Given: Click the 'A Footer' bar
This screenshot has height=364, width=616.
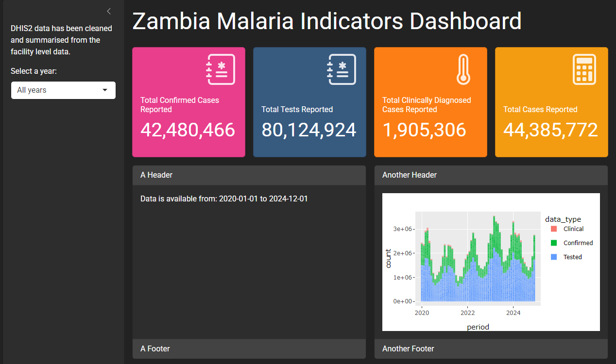Looking at the screenshot, I should pyautogui.click(x=249, y=349).
